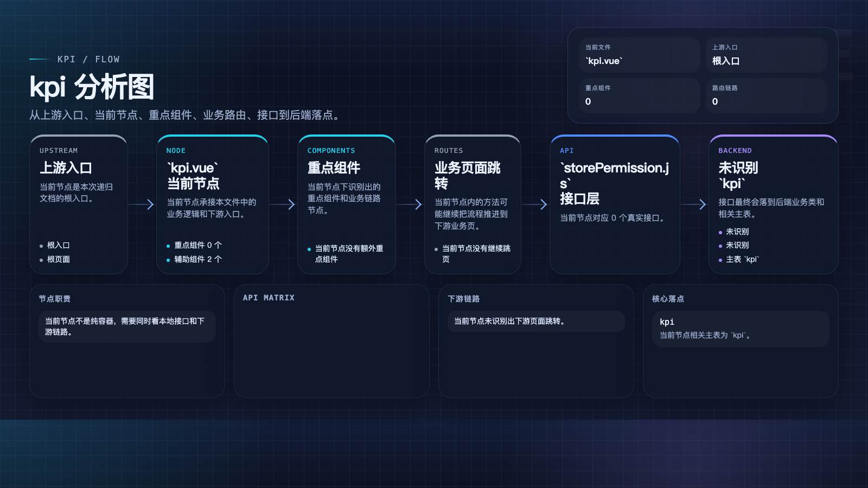
Task: Open the BACKEND 未识别 `kpi` card
Action: coord(774,204)
